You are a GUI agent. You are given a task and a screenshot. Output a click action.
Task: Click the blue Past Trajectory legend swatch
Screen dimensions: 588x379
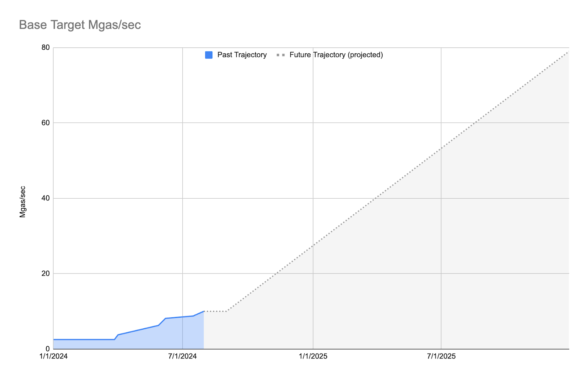pyautogui.click(x=209, y=55)
